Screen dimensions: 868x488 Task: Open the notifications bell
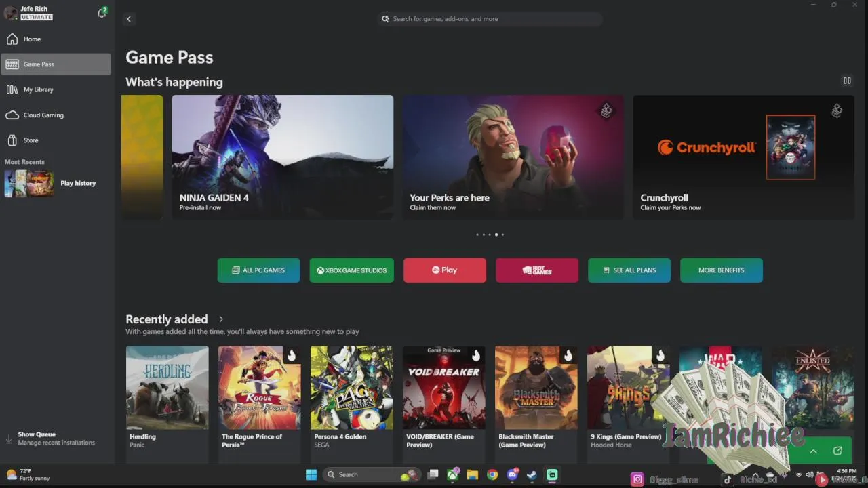(102, 13)
